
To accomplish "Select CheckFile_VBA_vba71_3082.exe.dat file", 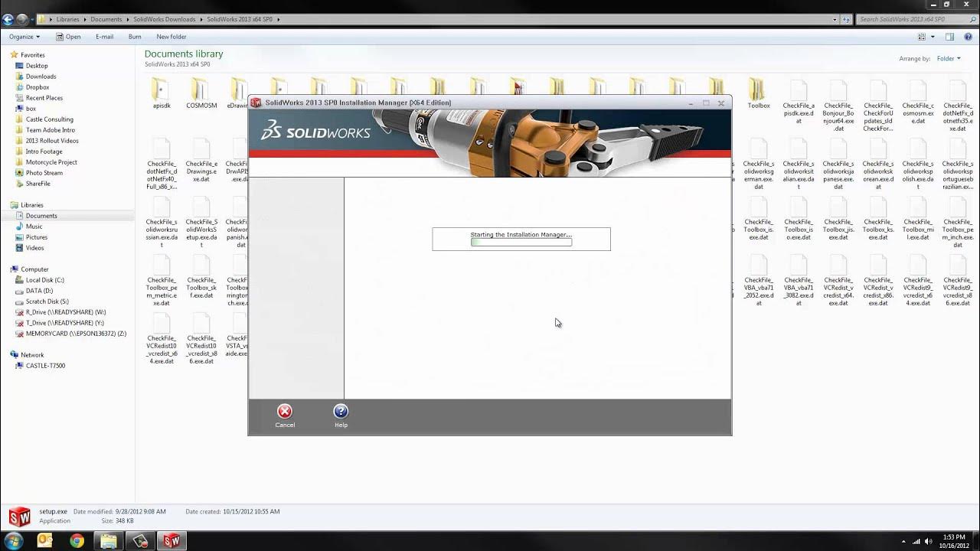I will click(799, 279).
